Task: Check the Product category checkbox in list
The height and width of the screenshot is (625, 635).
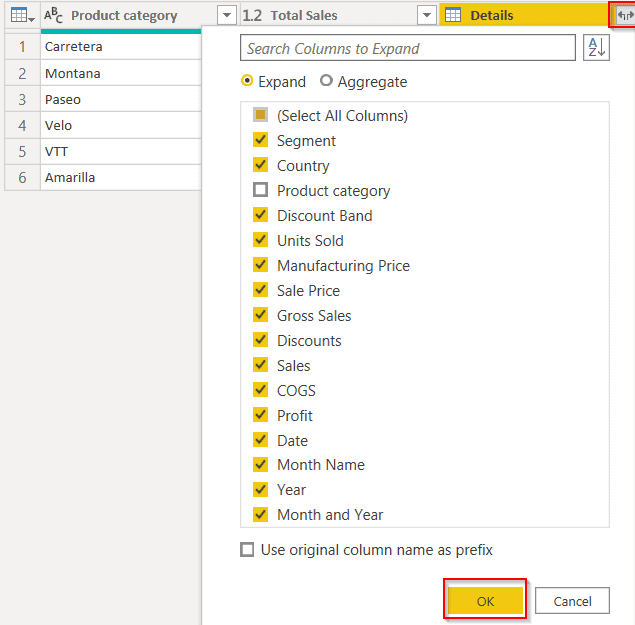Action: (260, 190)
